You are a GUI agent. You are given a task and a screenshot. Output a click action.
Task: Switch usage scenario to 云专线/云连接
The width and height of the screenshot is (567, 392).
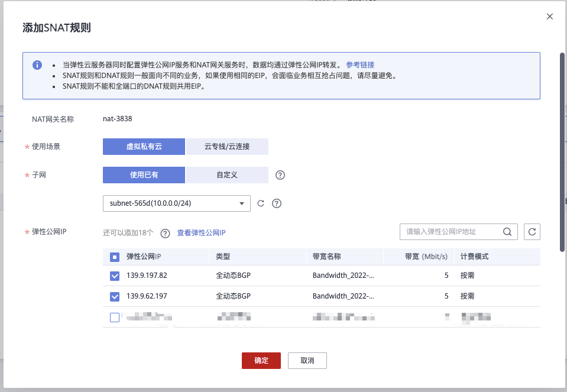(x=227, y=146)
